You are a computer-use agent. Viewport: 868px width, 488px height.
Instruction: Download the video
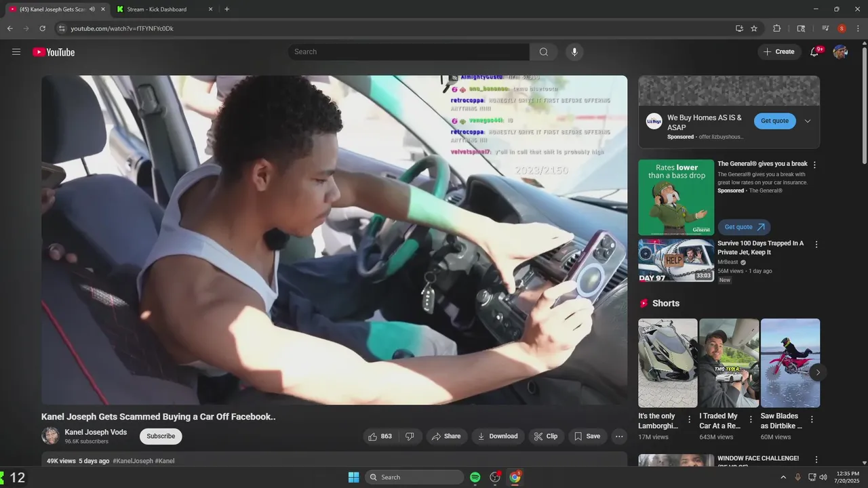tap(498, 436)
